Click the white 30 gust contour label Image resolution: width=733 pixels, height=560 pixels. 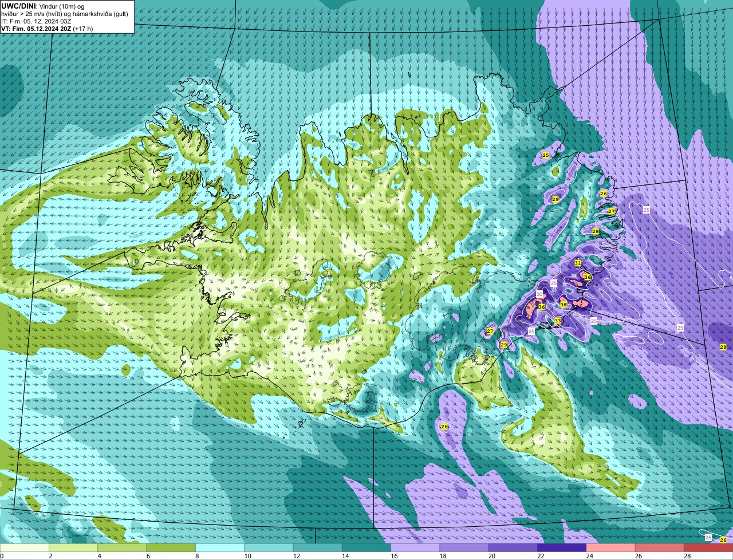point(539,294)
